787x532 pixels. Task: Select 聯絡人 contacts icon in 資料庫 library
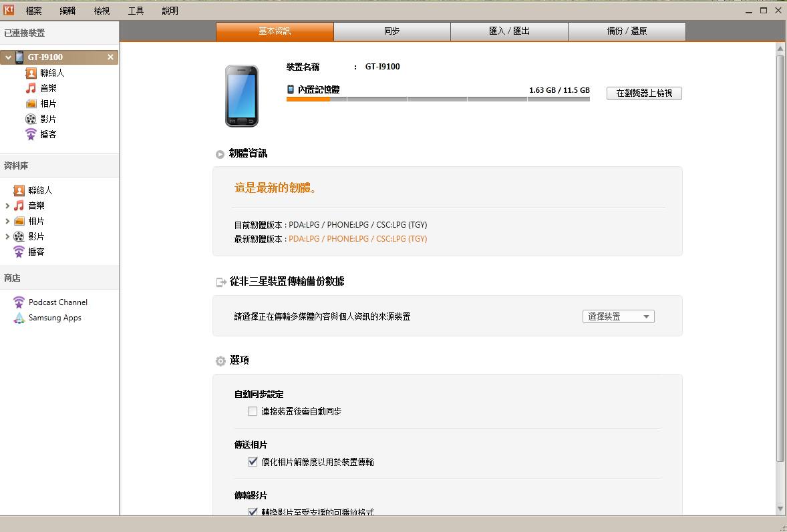click(19, 190)
